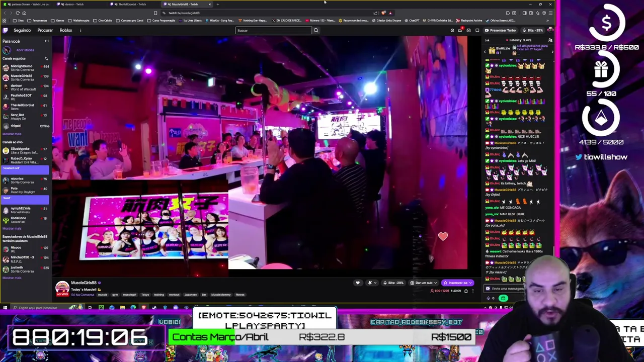Viewport: 644px width, 362px height.
Task: Click the green chat send button
Action: tap(503, 298)
